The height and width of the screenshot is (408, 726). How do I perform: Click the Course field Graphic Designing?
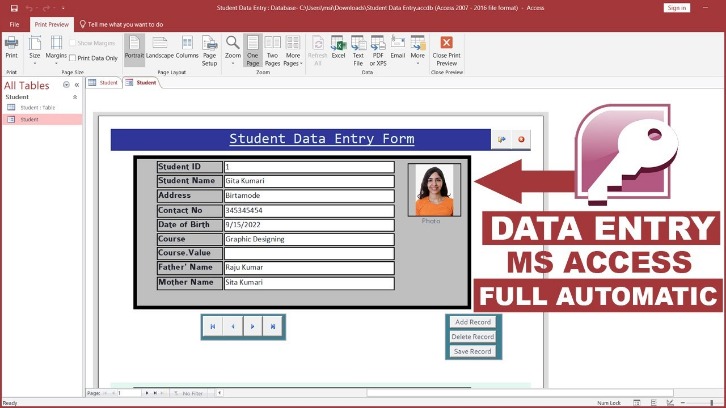(x=309, y=239)
